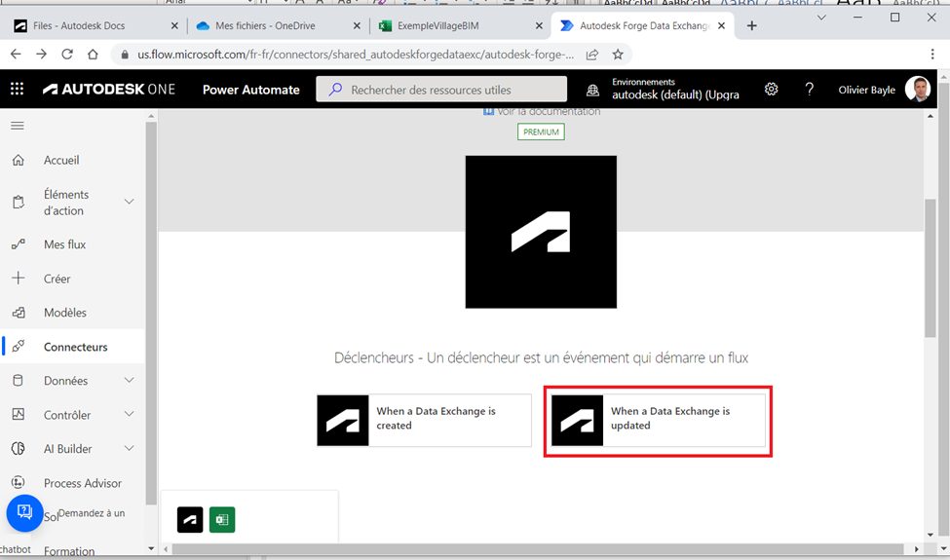Screen dimensions: 950x560
Task: Click the AI Builder brain icon
Action: [x=19, y=449]
